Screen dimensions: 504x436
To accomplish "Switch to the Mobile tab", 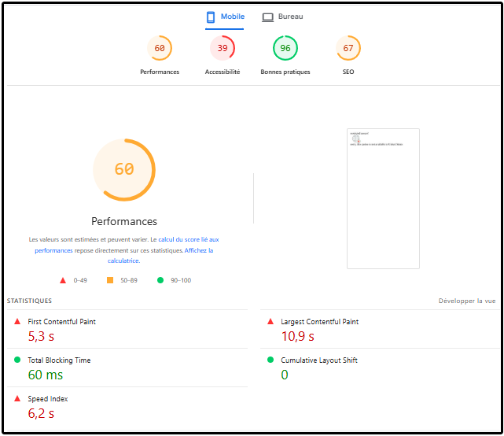I will pos(225,17).
